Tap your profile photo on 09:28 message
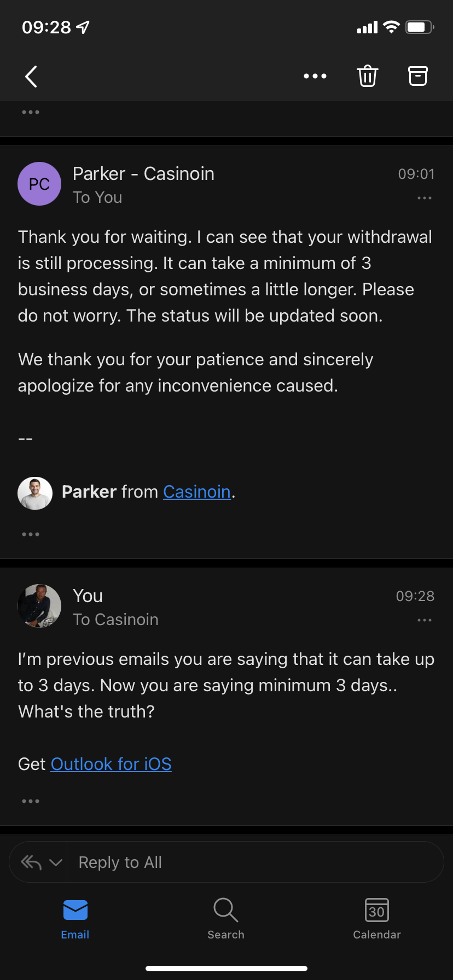The width and height of the screenshot is (453, 980). pos(39,606)
